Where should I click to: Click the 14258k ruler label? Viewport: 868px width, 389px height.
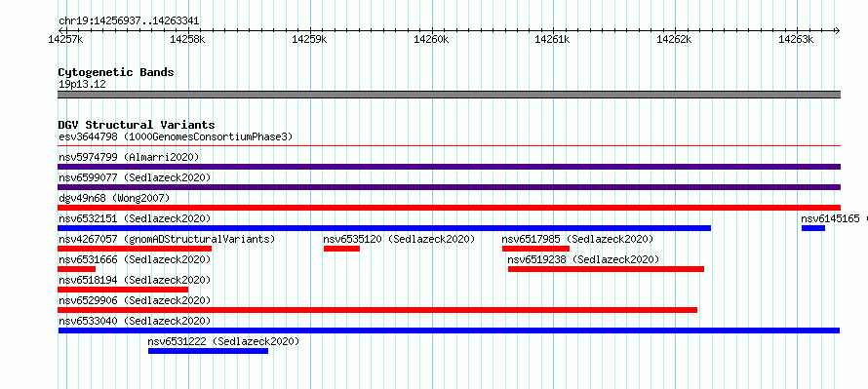(187, 39)
